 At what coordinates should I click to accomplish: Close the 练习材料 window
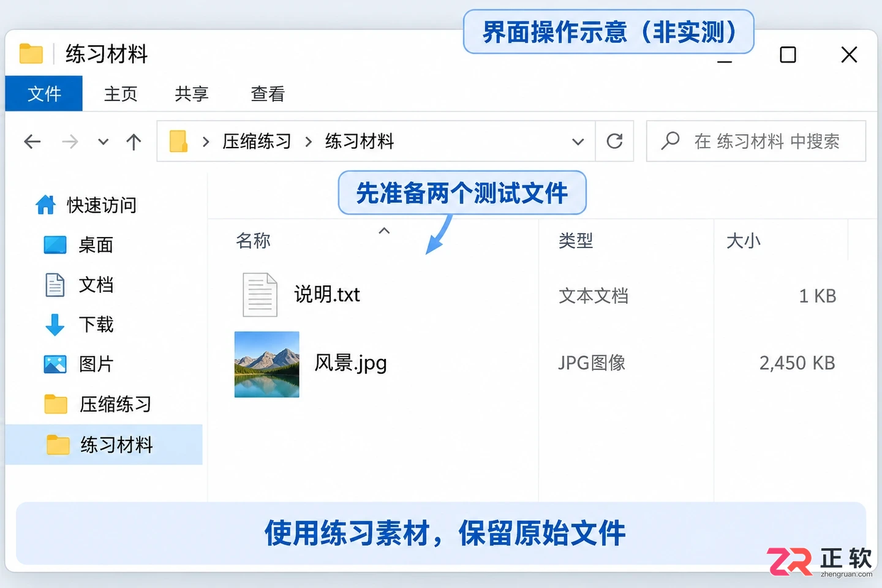[849, 55]
